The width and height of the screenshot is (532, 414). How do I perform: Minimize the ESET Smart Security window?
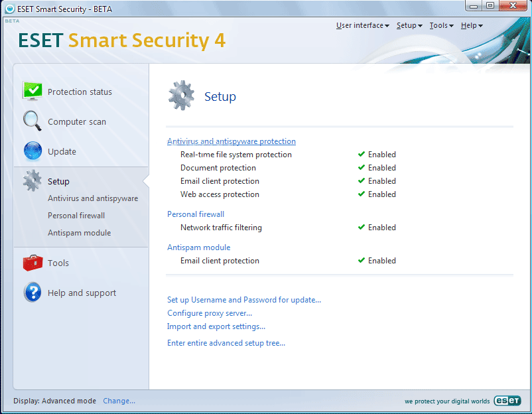click(474, 6)
